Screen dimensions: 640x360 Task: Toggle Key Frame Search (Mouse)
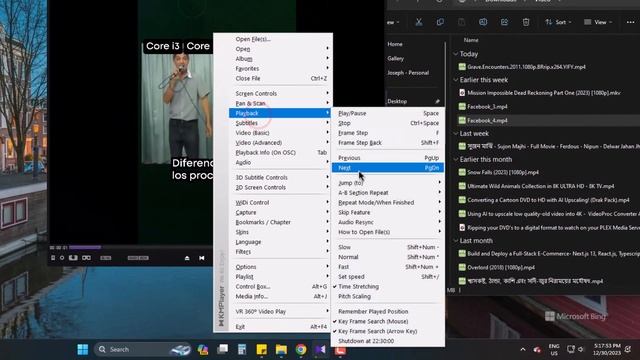388,321
